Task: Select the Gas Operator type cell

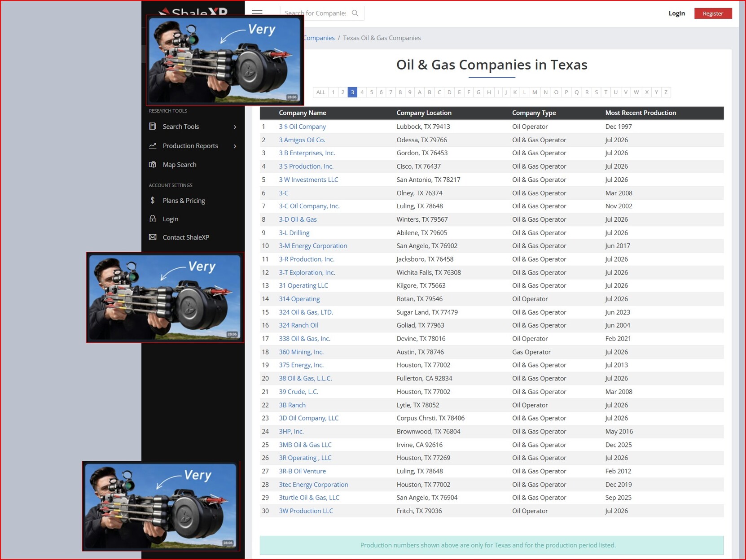Action: (531, 352)
